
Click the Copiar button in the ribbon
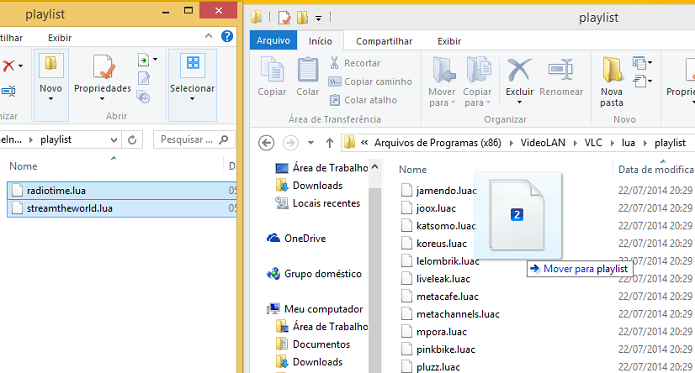click(272, 76)
